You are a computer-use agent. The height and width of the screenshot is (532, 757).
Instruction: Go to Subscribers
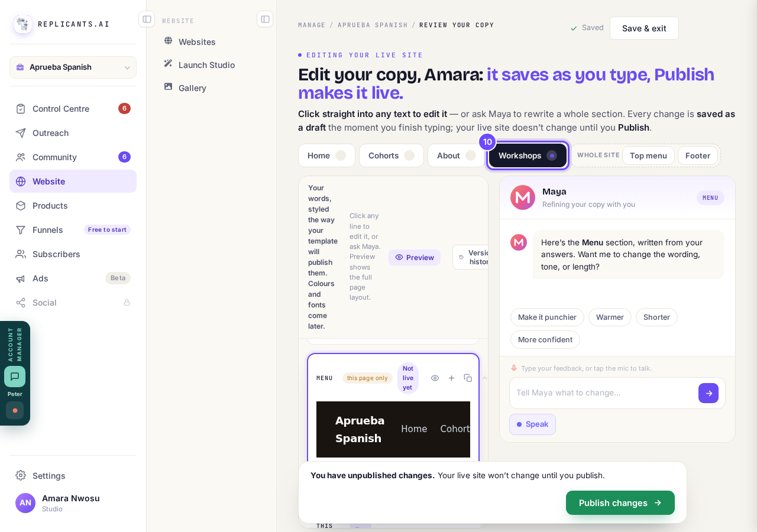(x=73, y=254)
